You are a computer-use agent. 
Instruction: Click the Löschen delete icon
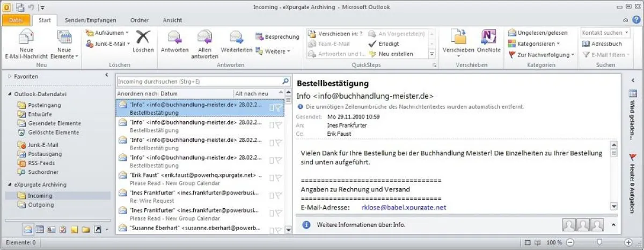143,38
